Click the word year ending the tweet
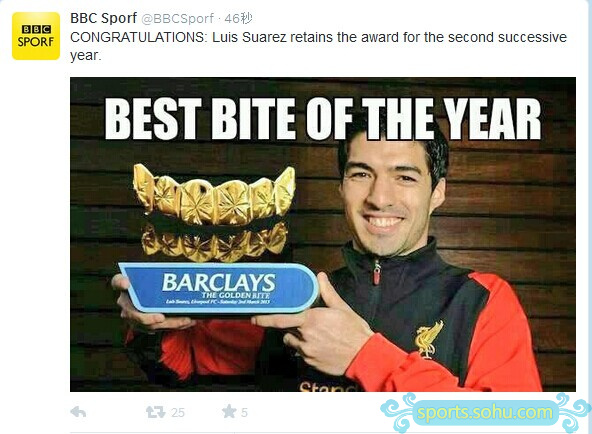592x434 pixels. (x=86, y=55)
